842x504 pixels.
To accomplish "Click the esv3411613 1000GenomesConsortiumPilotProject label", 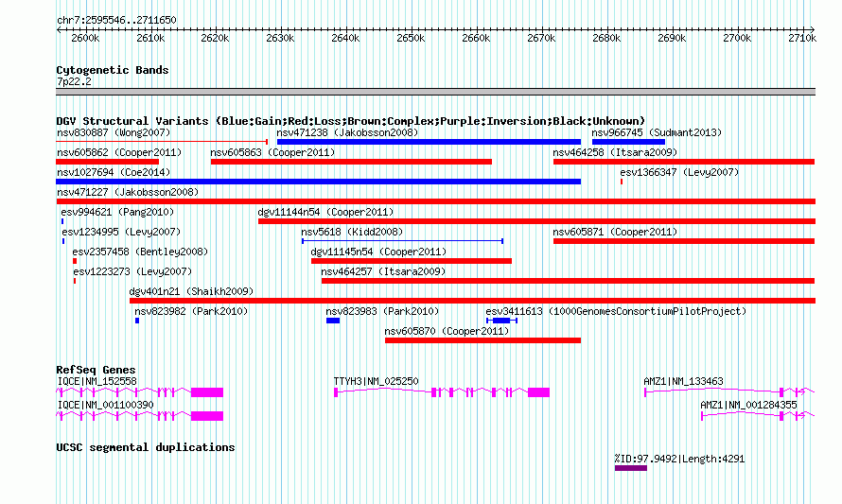I will pos(616,311).
